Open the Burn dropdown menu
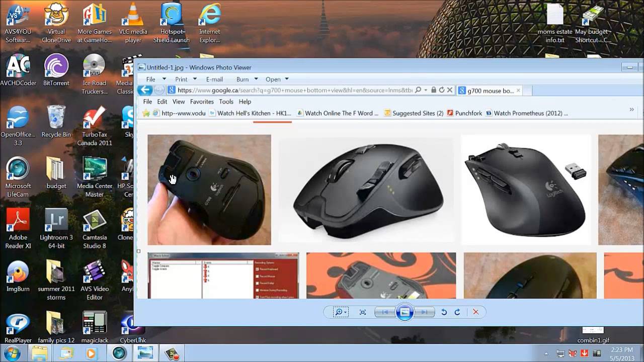 (247, 79)
